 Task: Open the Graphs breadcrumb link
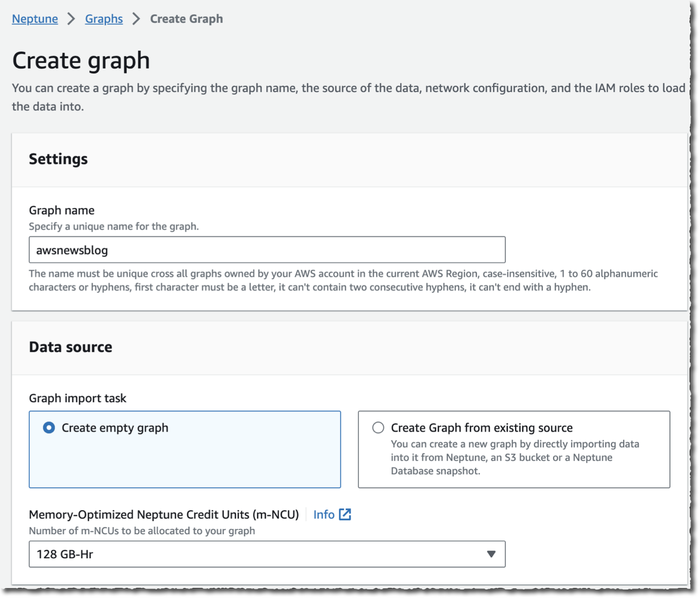[104, 19]
